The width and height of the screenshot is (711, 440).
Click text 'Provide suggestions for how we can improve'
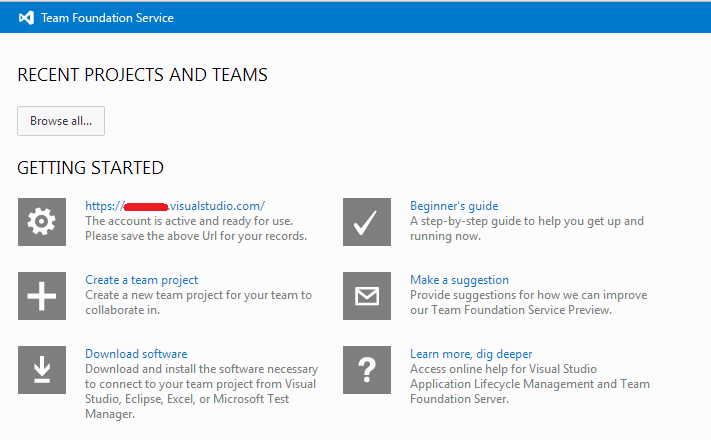tap(529, 295)
